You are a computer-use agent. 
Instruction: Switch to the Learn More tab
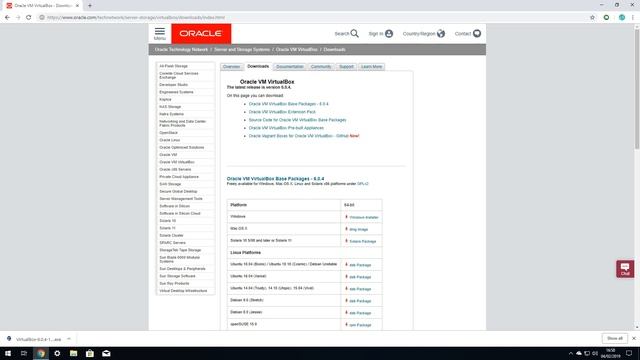[x=371, y=67]
